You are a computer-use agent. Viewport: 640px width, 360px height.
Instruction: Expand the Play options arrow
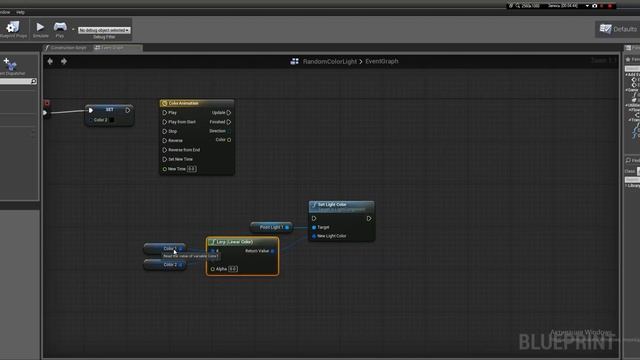point(73,29)
